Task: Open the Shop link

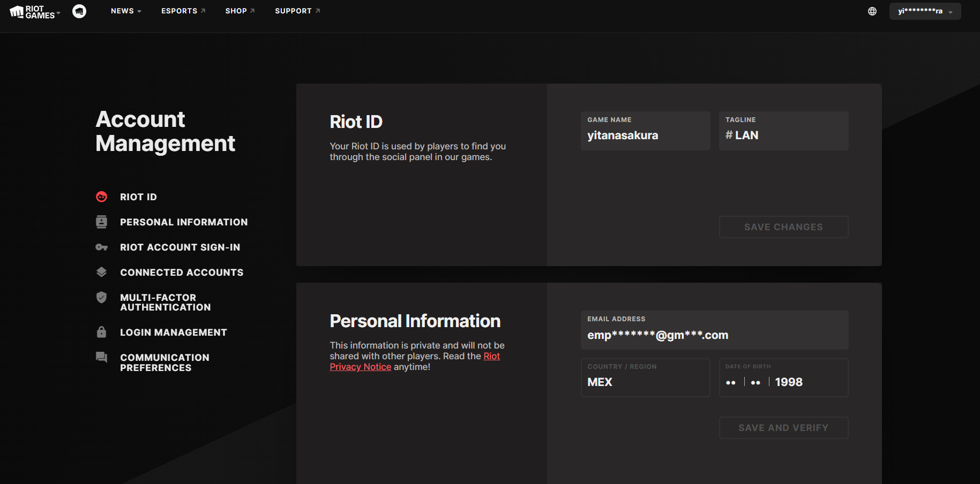Action: click(240, 11)
